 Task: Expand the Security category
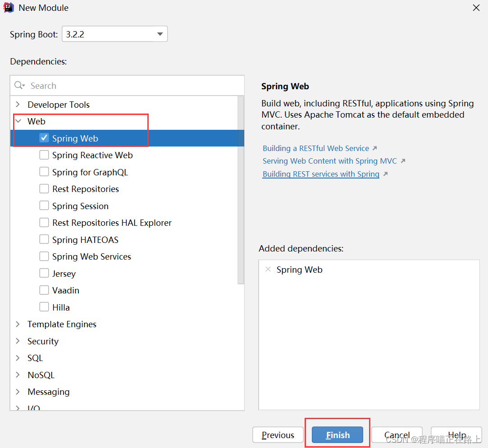click(18, 341)
